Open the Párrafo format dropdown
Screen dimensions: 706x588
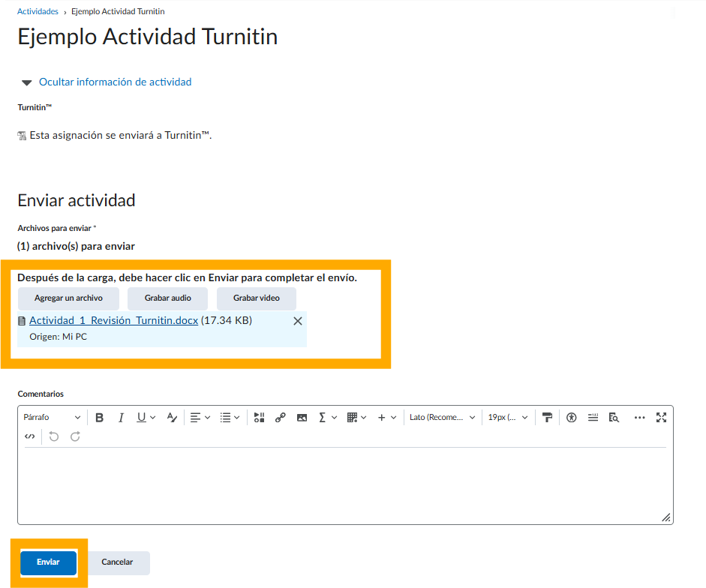click(x=52, y=418)
